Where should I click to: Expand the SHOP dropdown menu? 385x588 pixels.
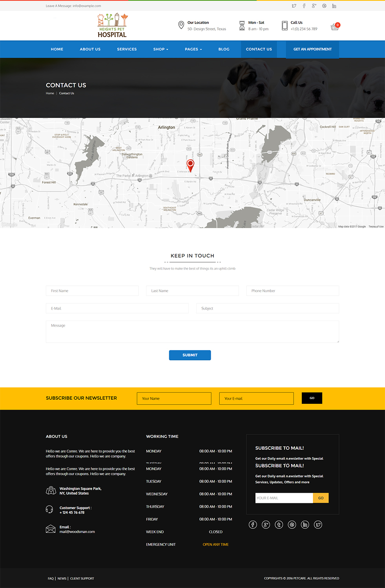(x=161, y=49)
